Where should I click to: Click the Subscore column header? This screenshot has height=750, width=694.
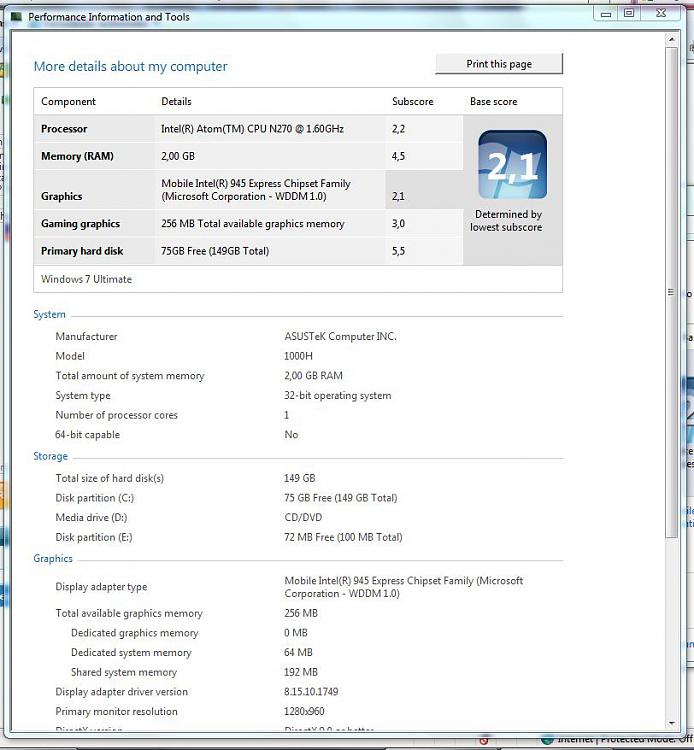point(412,101)
